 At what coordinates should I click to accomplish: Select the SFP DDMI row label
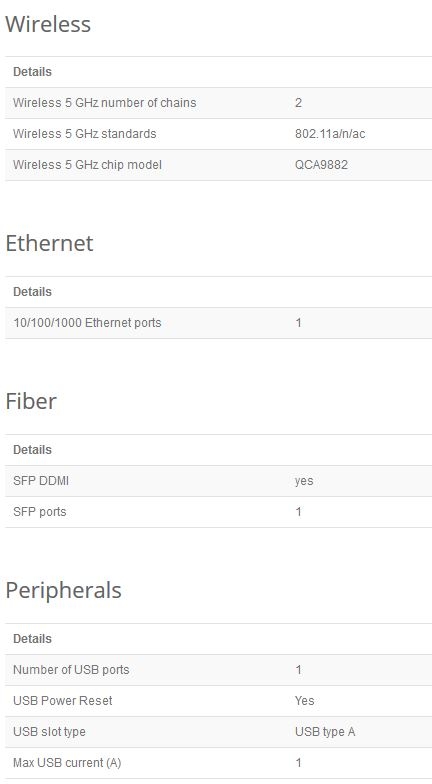pos(41,481)
